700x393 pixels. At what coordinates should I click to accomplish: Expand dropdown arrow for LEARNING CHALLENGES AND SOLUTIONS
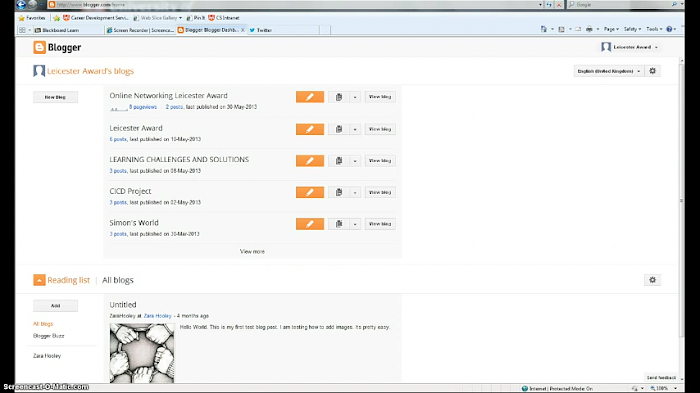tap(355, 161)
